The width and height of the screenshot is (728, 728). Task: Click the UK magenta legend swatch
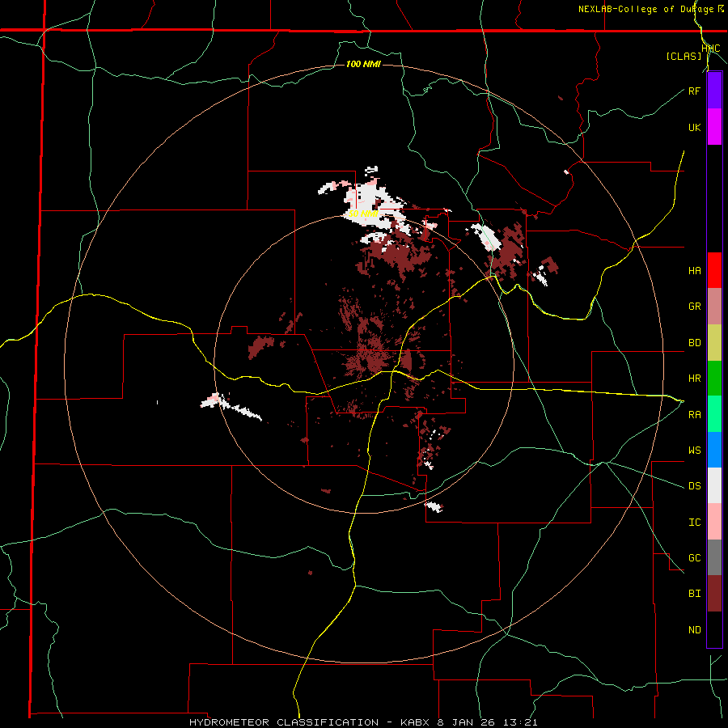click(714, 127)
